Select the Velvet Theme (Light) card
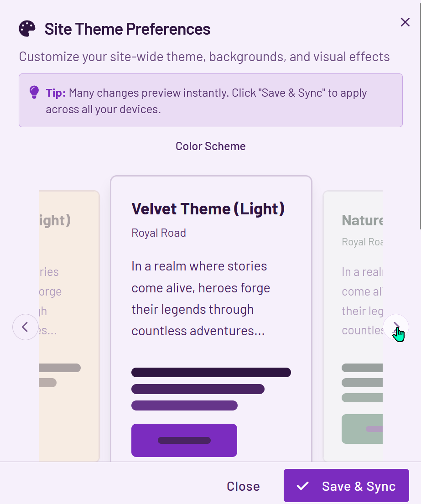Image resolution: width=421 pixels, height=504 pixels. 211,318
